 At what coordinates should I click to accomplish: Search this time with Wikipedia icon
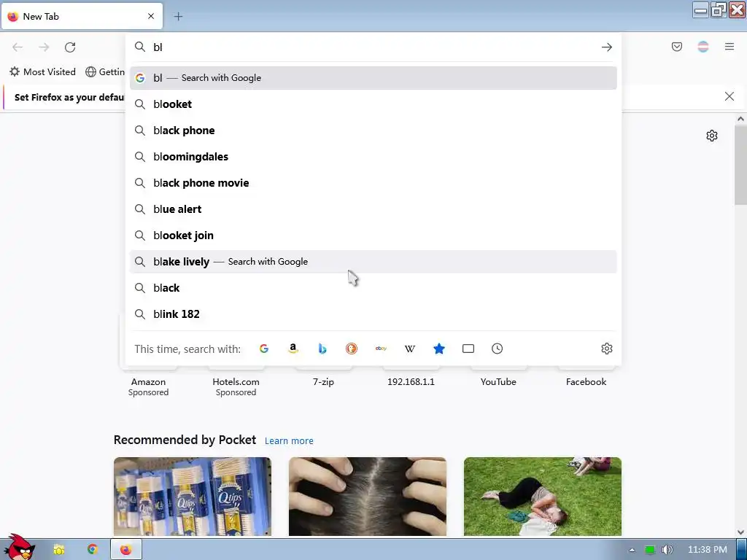tap(410, 349)
